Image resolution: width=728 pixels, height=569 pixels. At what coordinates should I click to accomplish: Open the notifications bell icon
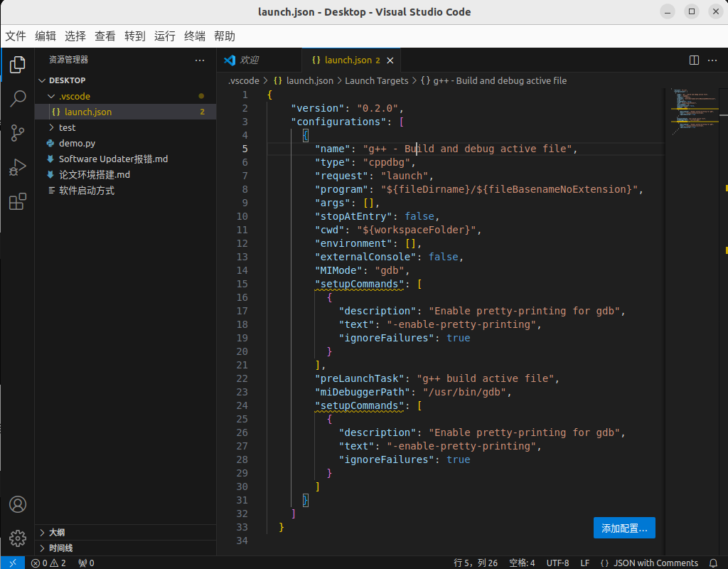coord(713,563)
